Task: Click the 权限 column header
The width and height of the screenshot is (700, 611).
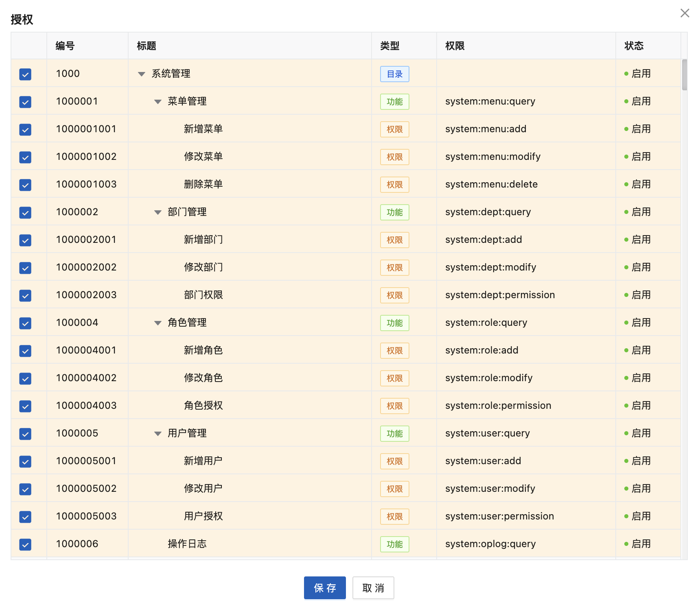Action: pyautogui.click(x=455, y=46)
